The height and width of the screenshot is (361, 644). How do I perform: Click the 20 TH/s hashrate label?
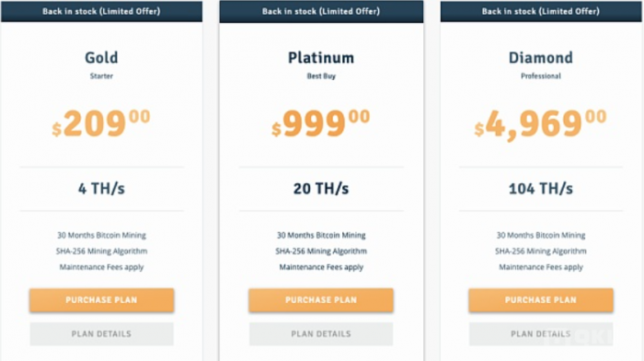click(x=321, y=189)
